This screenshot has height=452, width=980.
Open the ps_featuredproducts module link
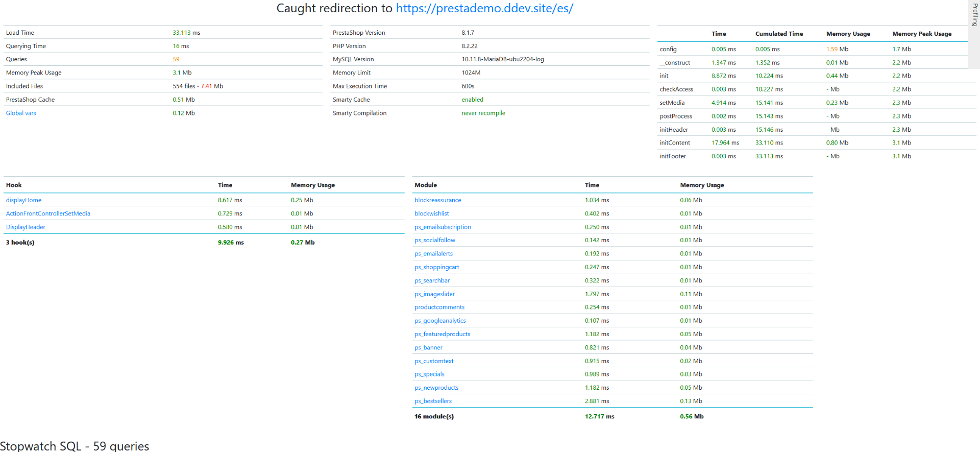(x=443, y=334)
